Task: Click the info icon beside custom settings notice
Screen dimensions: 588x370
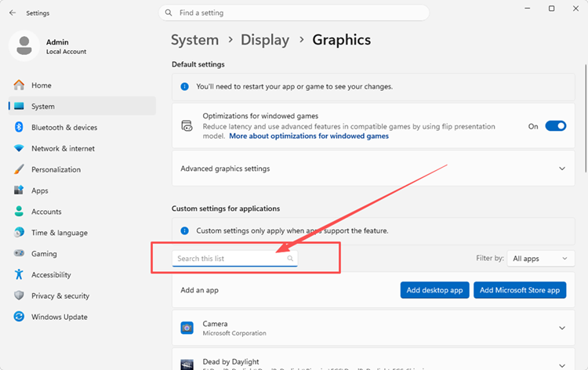Action: [184, 230]
